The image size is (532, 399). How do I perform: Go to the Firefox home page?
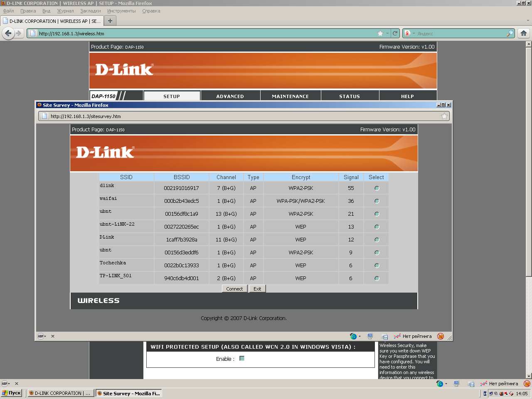pos(524,33)
